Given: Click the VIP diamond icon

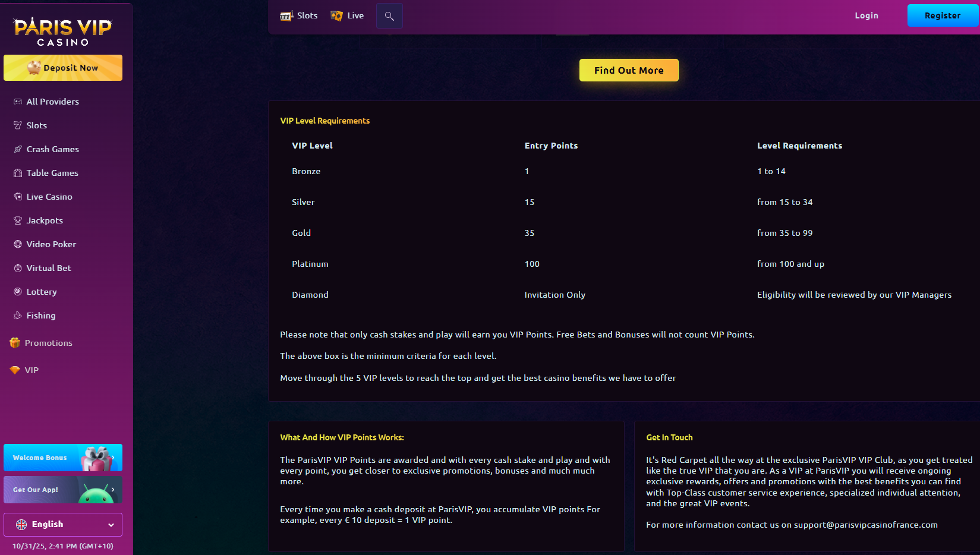Looking at the screenshot, I should pyautogui.click(x=15, y=370).
